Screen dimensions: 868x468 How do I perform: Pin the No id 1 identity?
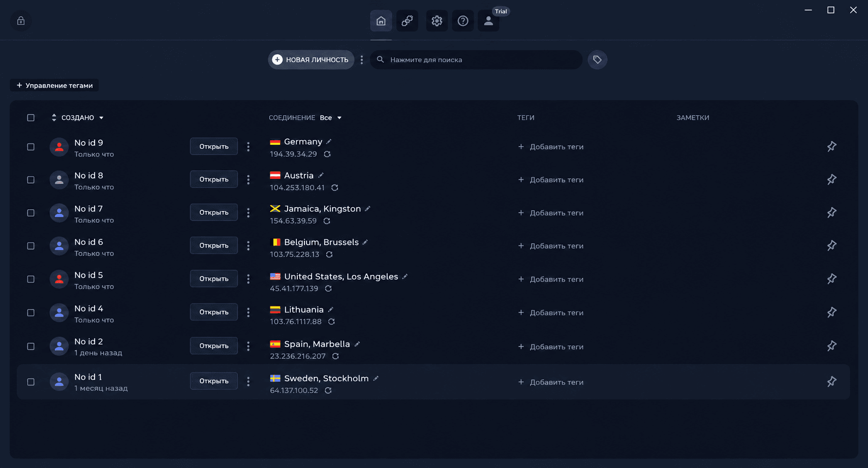(x=831, y=382)
